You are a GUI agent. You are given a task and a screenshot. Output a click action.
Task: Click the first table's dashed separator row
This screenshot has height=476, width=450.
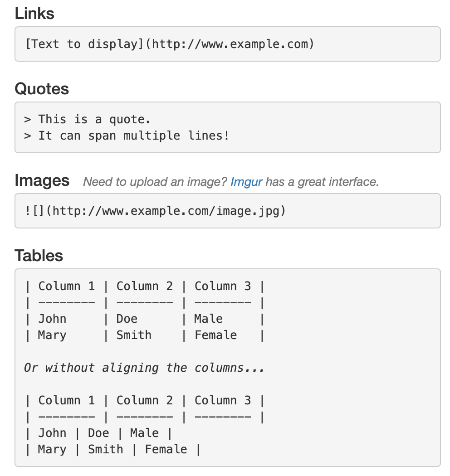click(x=145, y=303)
